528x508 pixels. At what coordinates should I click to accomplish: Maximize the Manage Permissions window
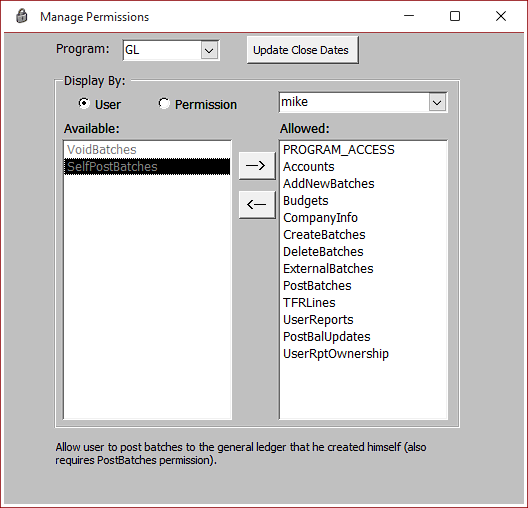(455, 16)
